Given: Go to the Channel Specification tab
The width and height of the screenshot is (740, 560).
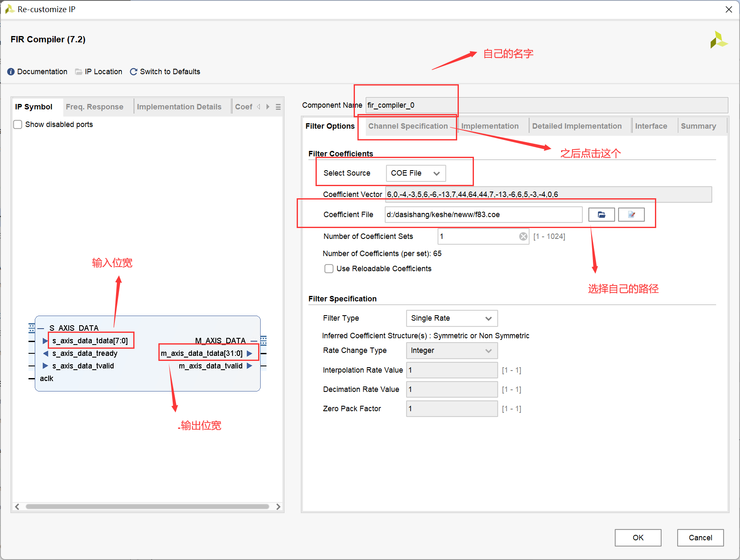Looking at the screenshot, I should [x=408, y=126].
